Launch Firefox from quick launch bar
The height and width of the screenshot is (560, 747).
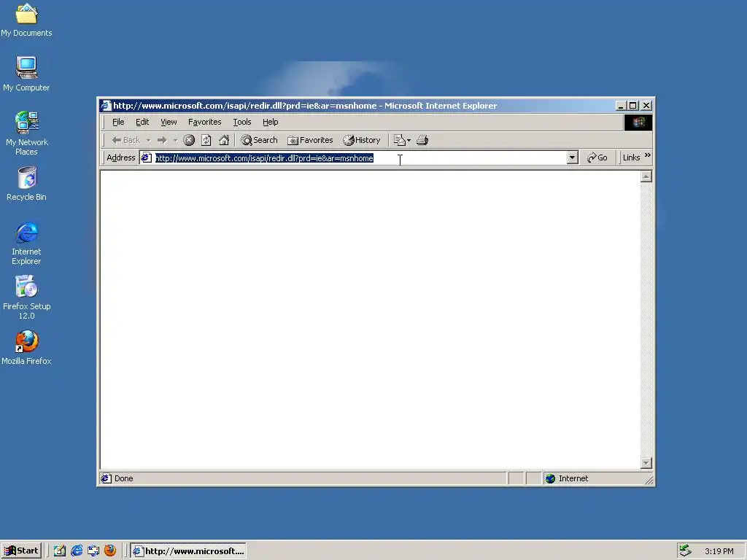110,551
